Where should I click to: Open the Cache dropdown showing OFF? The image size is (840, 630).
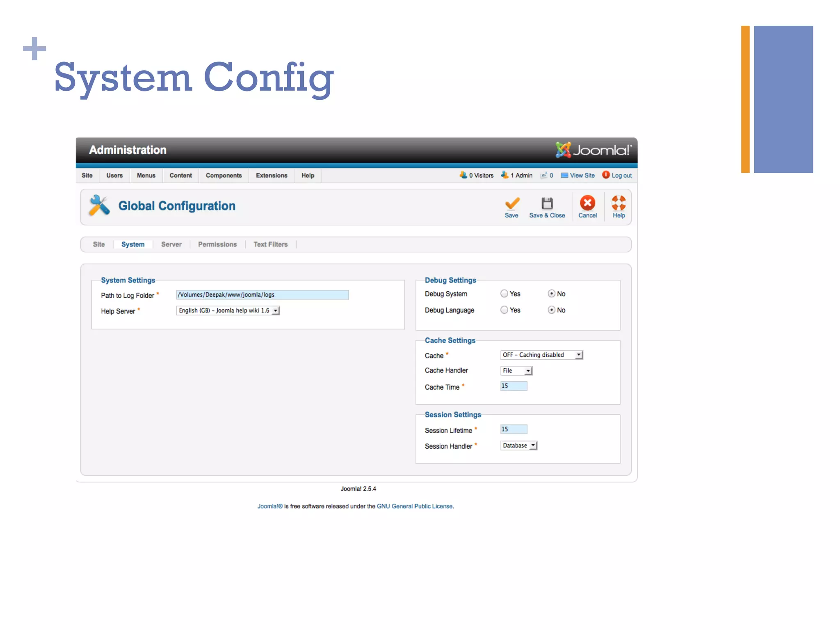[541, 355]
